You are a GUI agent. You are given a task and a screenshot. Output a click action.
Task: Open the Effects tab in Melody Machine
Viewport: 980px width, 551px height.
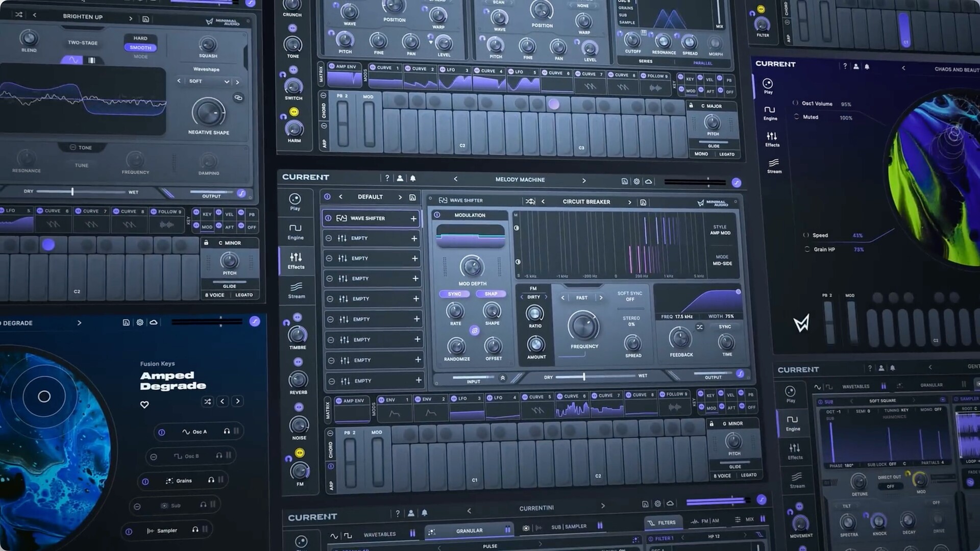coord(296,260)
